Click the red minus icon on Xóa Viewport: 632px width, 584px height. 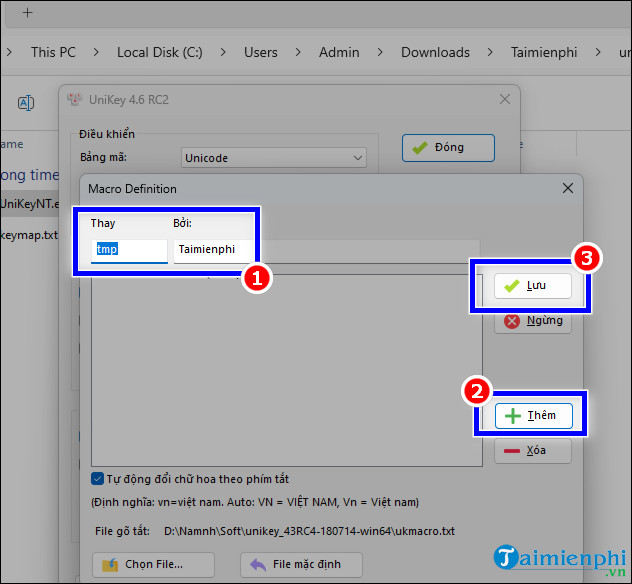512,451
